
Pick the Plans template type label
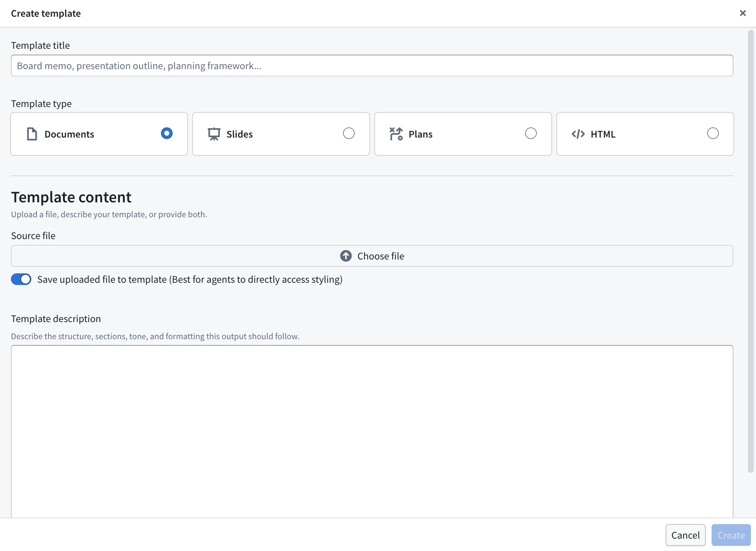pos(421,134)
